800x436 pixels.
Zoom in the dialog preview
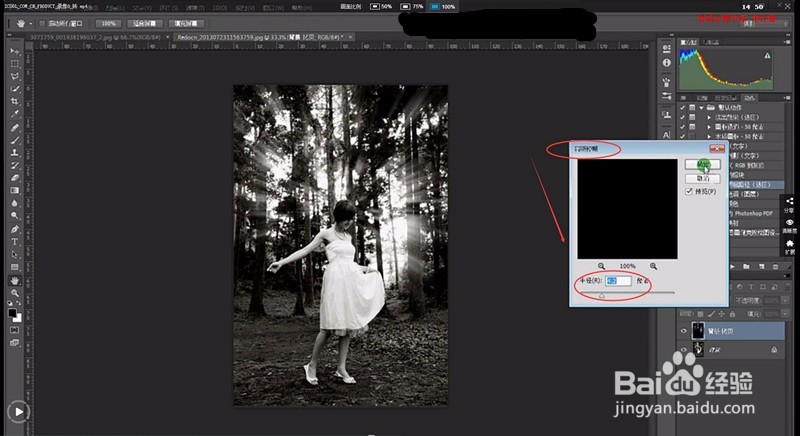tap(654, 266)
